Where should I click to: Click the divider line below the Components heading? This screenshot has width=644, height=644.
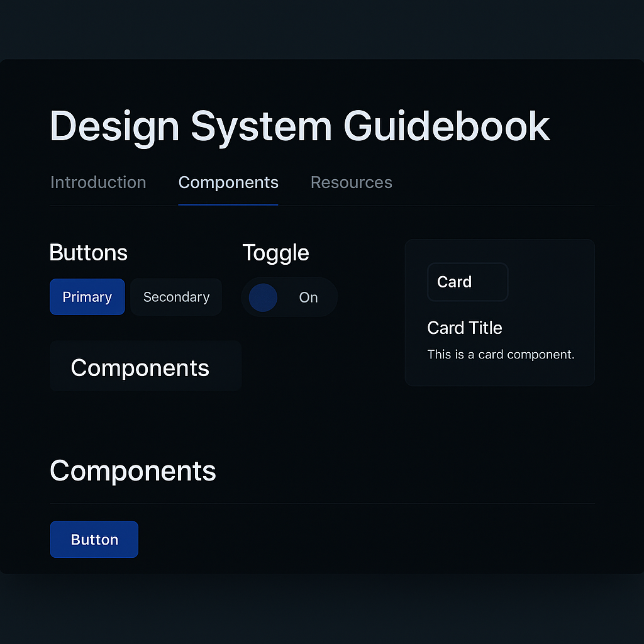(322, 502)
